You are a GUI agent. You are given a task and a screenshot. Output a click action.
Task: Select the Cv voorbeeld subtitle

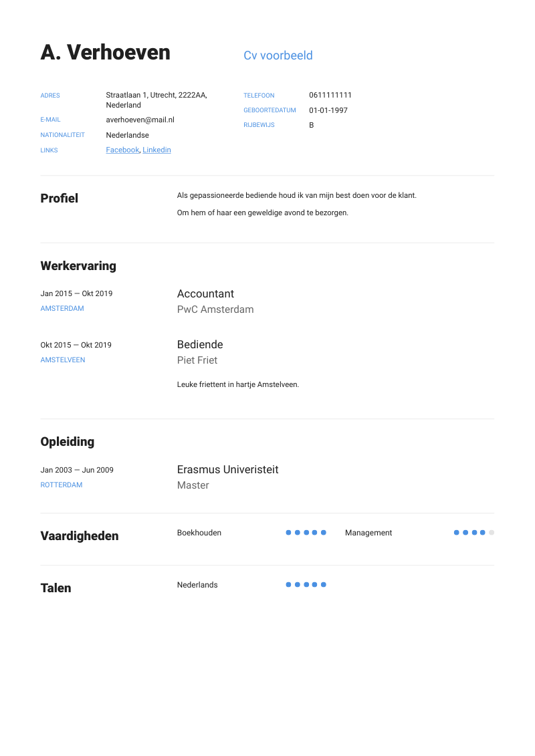pos(278,55)
